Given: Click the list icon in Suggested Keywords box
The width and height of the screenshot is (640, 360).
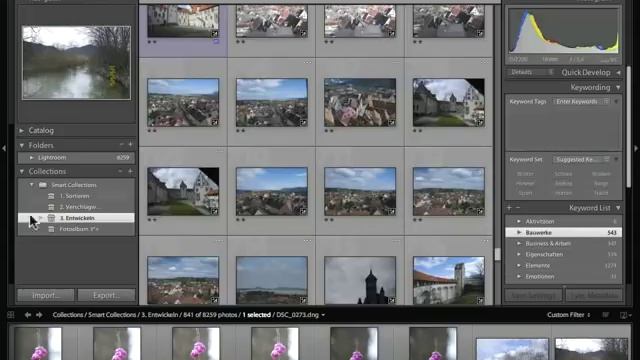Looking at the screenshot, I should 607,160.
